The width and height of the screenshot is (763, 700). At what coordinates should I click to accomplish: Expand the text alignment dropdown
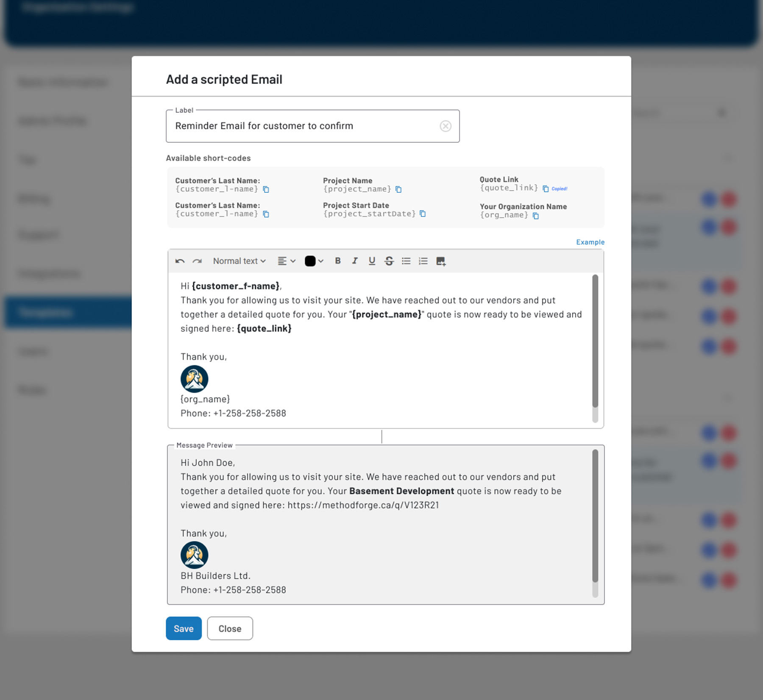[287, 261]
